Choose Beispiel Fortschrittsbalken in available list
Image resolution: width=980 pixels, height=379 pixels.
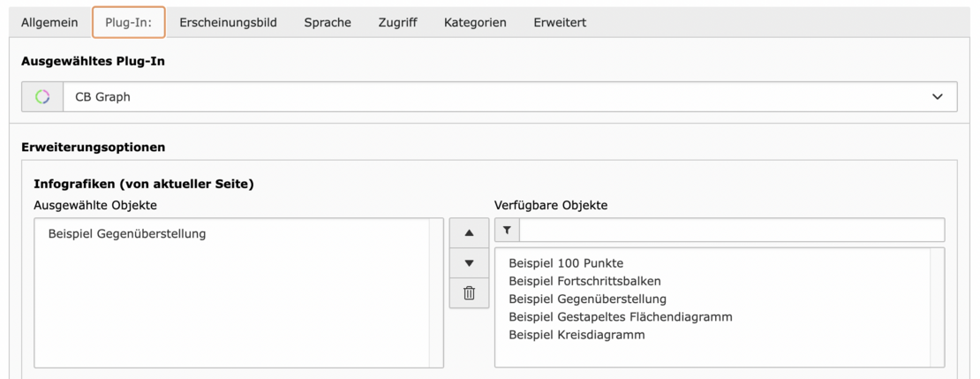pyautogui.click(x=584, y=281)
